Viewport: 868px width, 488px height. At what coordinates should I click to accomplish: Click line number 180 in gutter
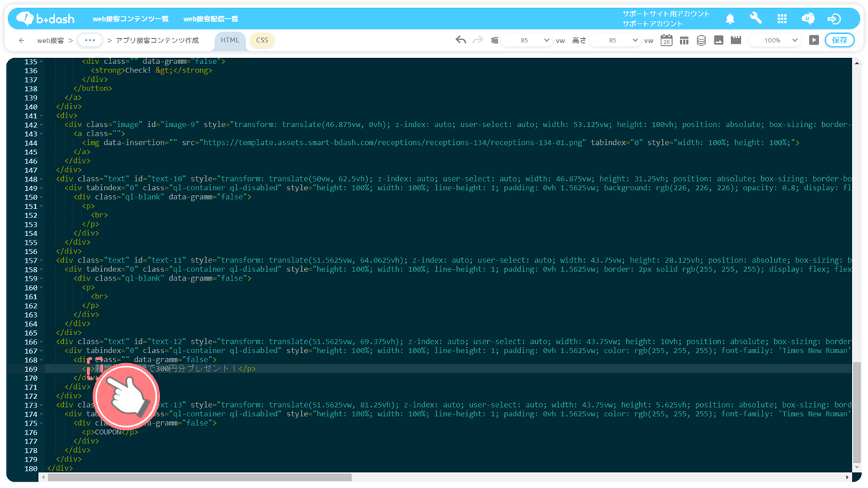click(x=30, y=469)
